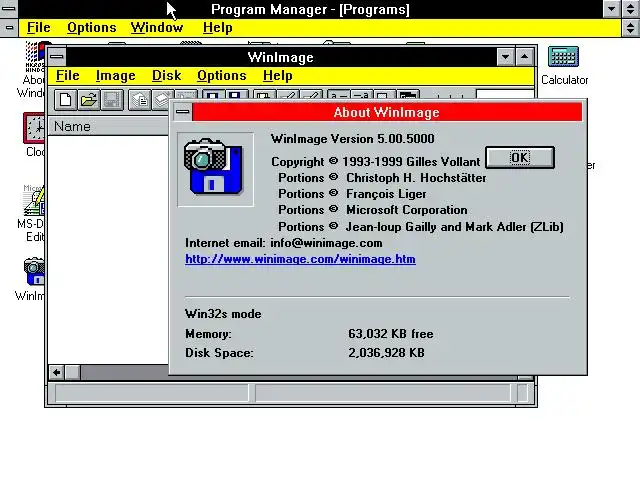
Task: Click the WinImage maximize up-arrow button
Action: pos(525,57)
